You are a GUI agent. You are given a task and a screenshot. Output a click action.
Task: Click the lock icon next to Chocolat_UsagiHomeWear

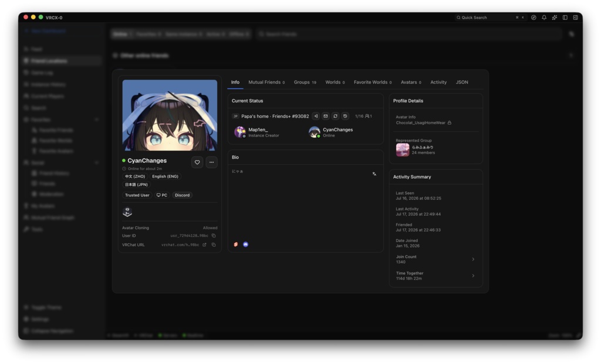pos(450,123)
